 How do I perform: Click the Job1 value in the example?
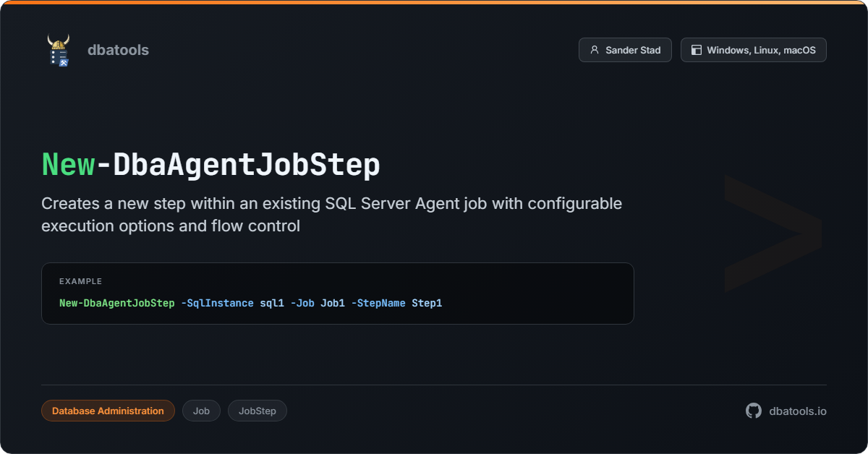333,303
